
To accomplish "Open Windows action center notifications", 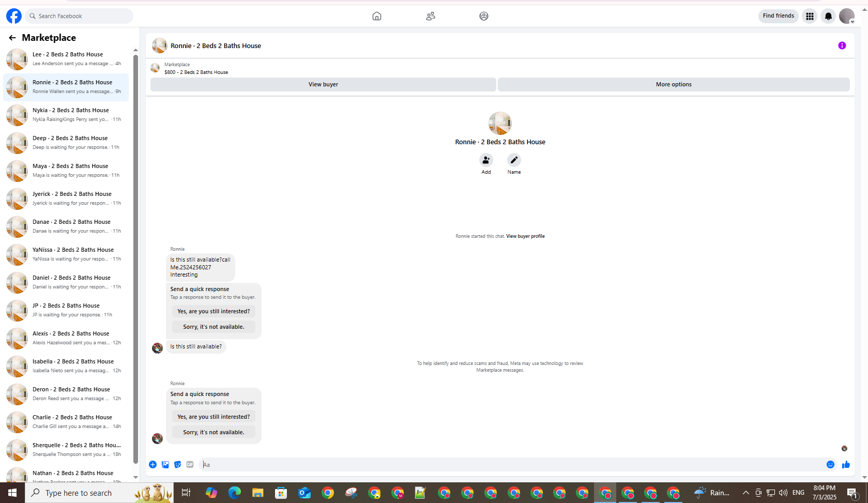I will tap(852, 493).
